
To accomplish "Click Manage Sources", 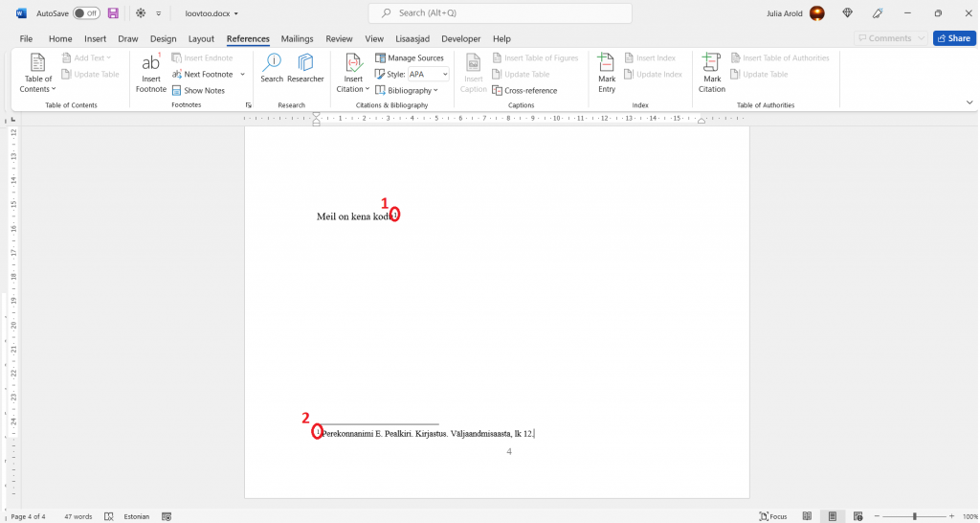I will [410, 57].
